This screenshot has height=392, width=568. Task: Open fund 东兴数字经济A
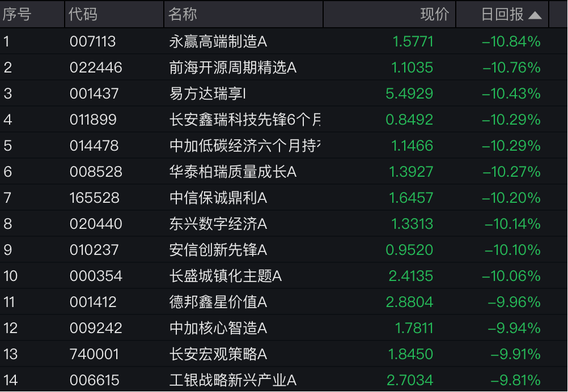coord(218,224)
